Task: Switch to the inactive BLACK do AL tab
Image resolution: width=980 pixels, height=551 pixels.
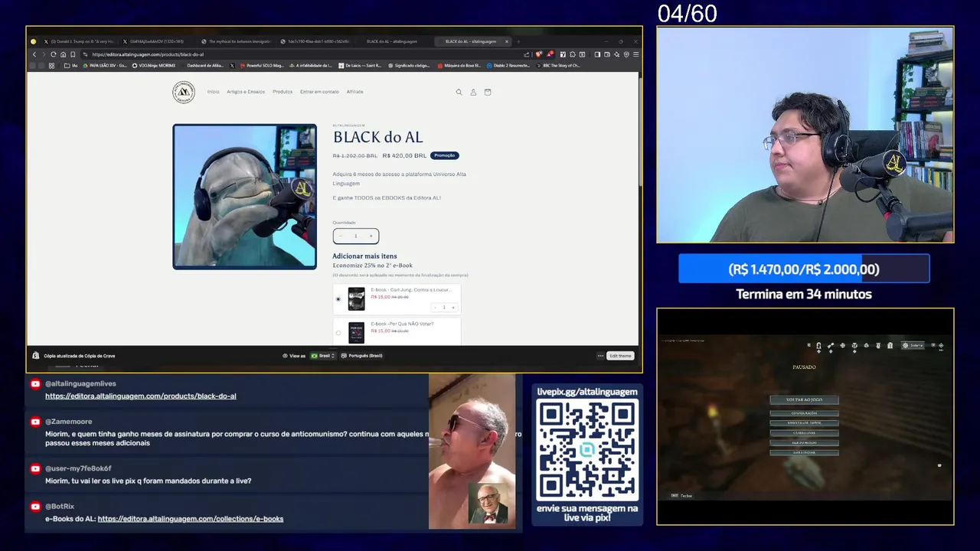Action: (x=392, y=41)
